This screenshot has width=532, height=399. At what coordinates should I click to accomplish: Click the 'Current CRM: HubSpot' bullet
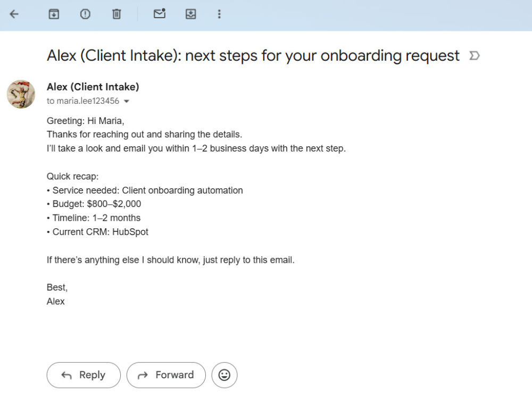point(98,232)
